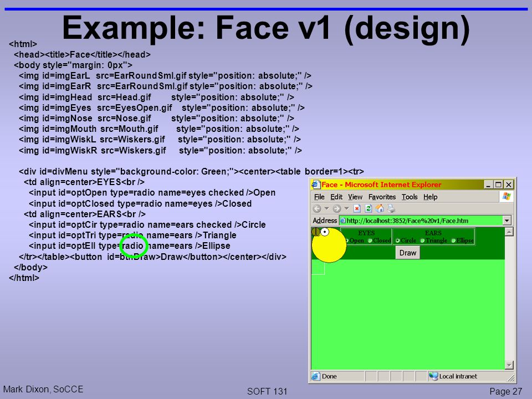This screenshot has width=532, height=399.
Task: Open the View menu
Action: 355,197
